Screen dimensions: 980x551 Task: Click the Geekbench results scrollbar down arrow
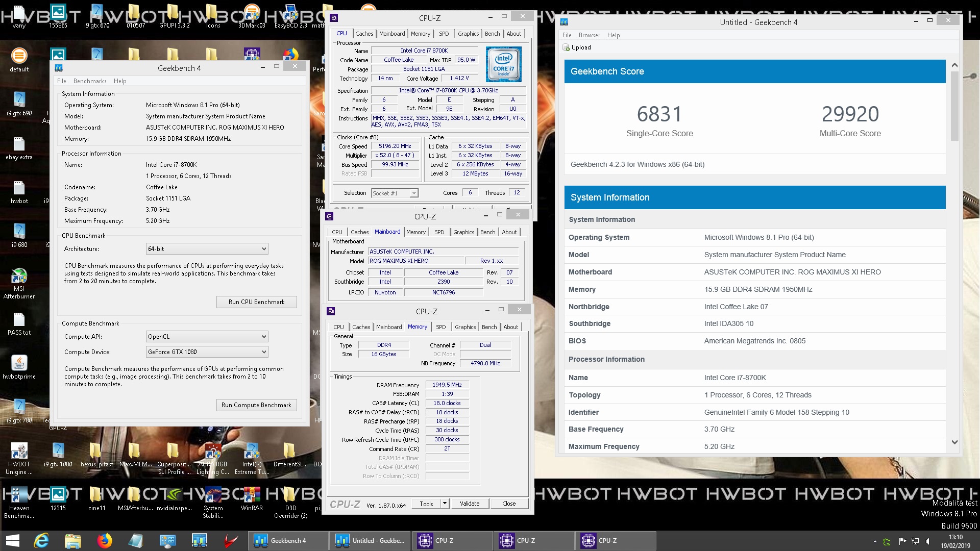click(x=954, y=442)
